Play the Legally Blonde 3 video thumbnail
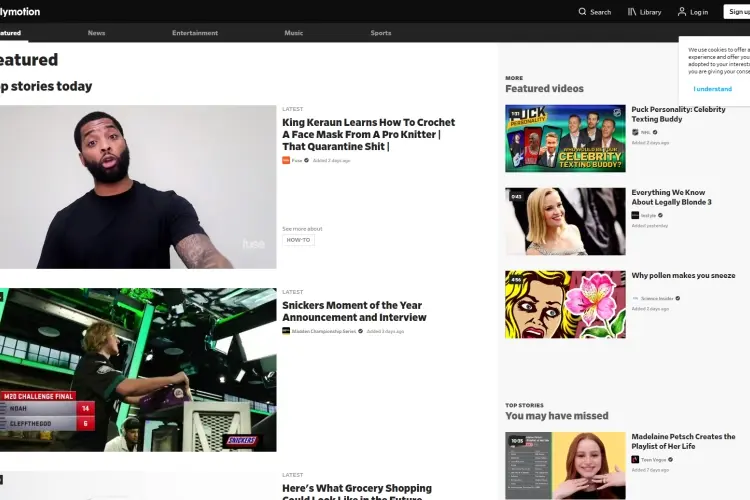The height and width of the screenshot is (500, 750). tap(565, 221)
